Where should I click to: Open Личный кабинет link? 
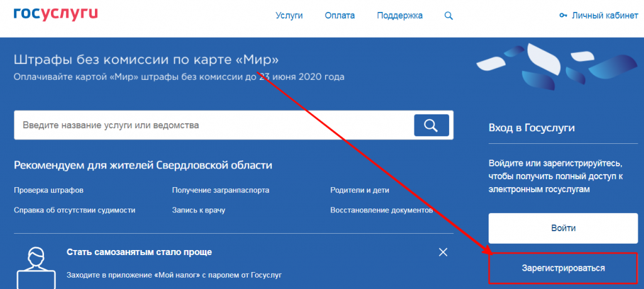pyautogui.click(x=604, y=16)
